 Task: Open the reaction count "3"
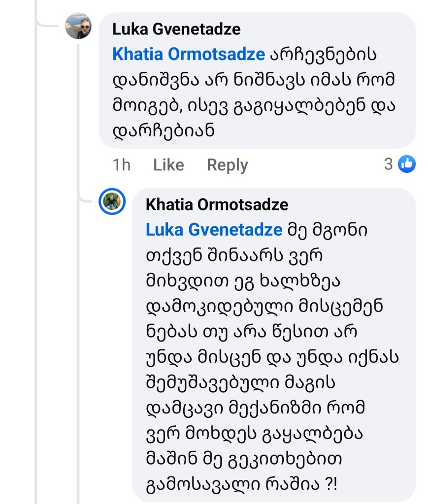click(389, 164)
